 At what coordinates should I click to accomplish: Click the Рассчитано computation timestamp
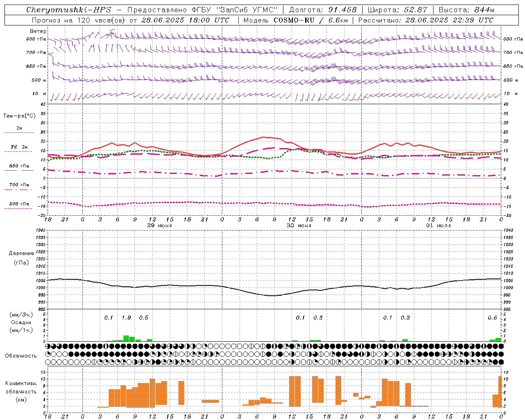click(426, 20)
